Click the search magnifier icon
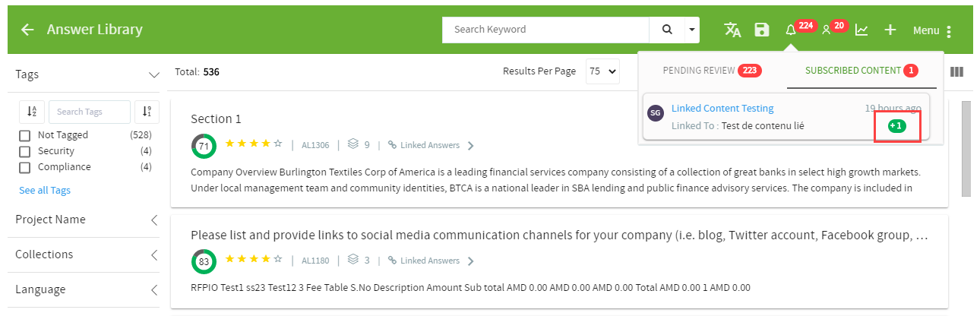980x316 pixels. pyautogui.click(x=667, y=30)
